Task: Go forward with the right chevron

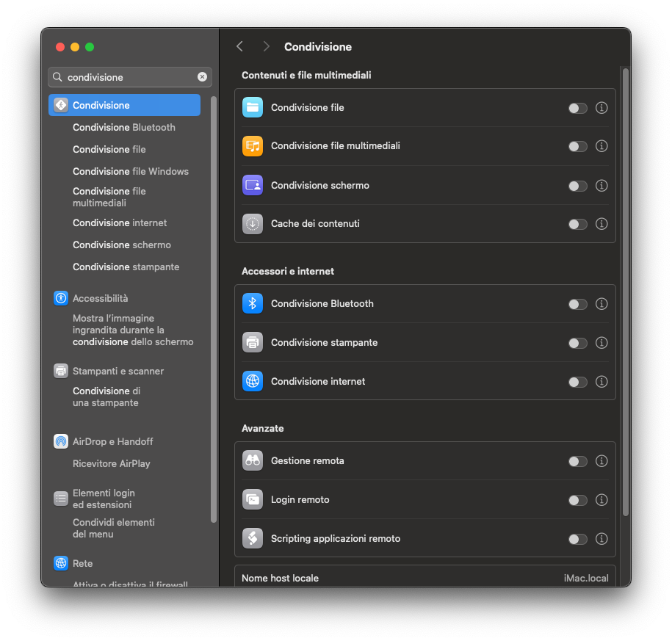Action: click(266, 46)
